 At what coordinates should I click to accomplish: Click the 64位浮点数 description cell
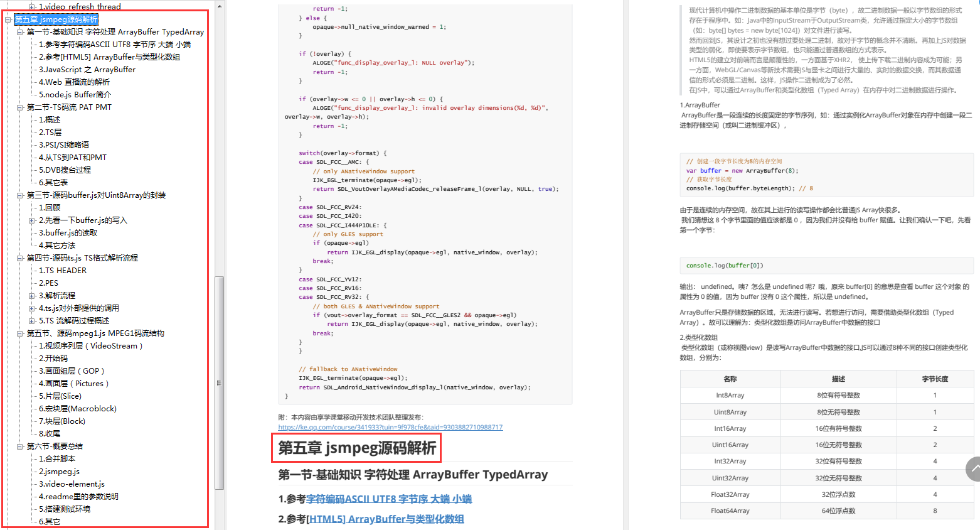[839, 511]
